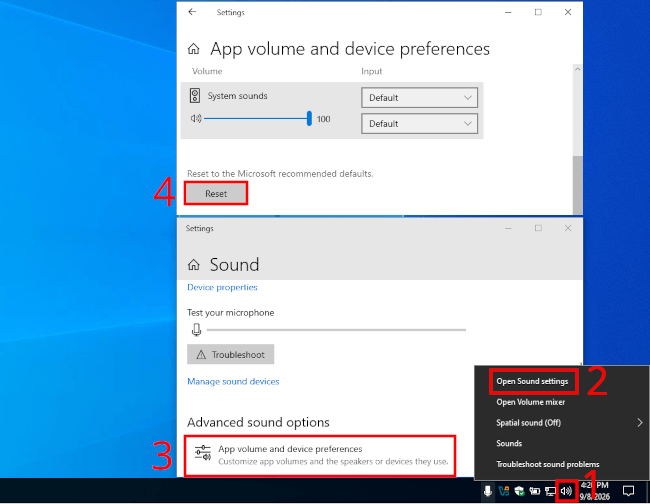Click the microphone icon in the system tray
Viewport: 650px width, 504px height.
click(488, 491)
